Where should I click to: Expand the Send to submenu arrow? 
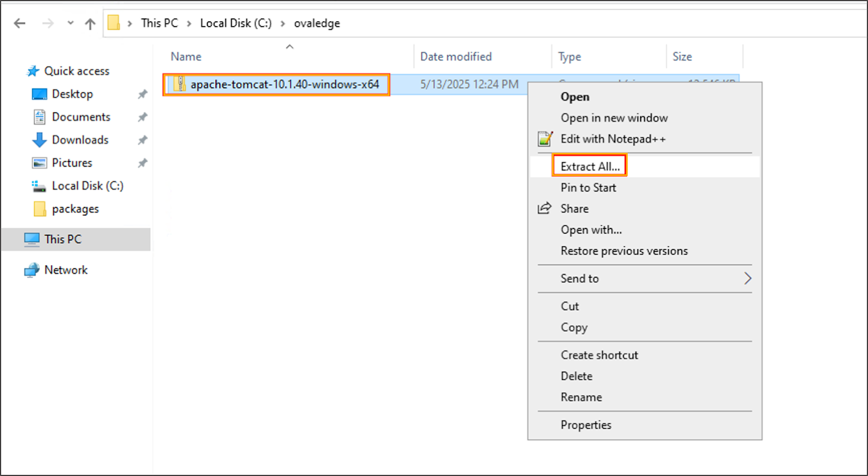pyautogui.click(x=748, y=278)
